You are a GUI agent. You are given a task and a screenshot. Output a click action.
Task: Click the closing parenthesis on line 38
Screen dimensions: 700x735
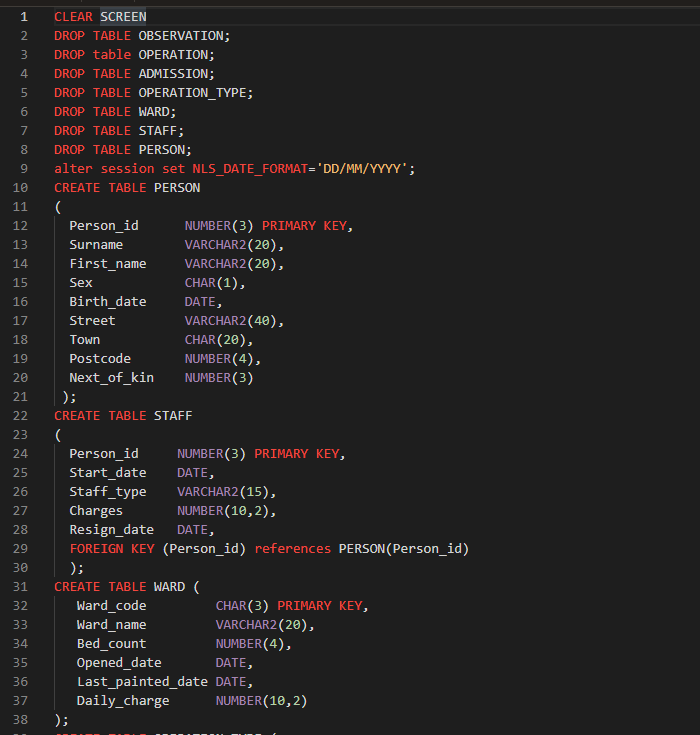[58, 720]
